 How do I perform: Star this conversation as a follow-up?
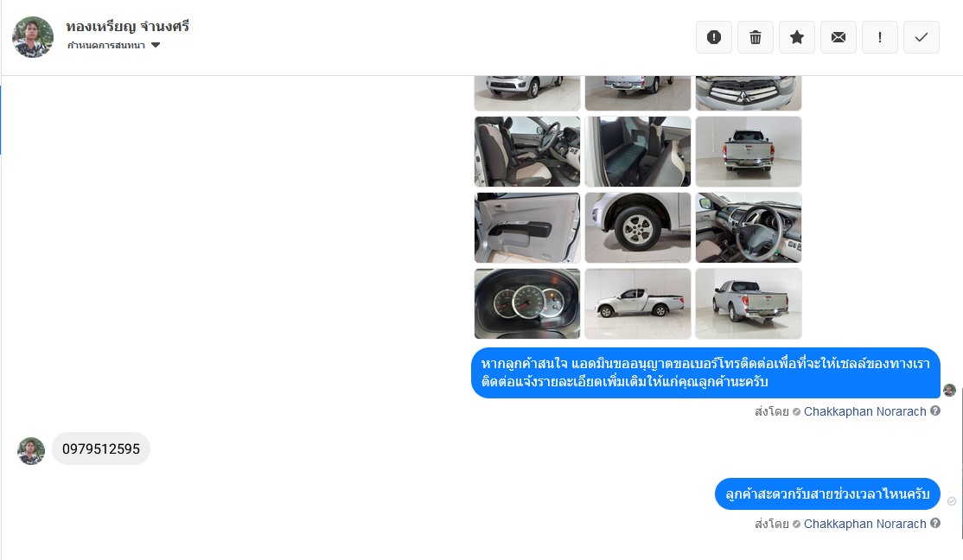tap(796, 37)
